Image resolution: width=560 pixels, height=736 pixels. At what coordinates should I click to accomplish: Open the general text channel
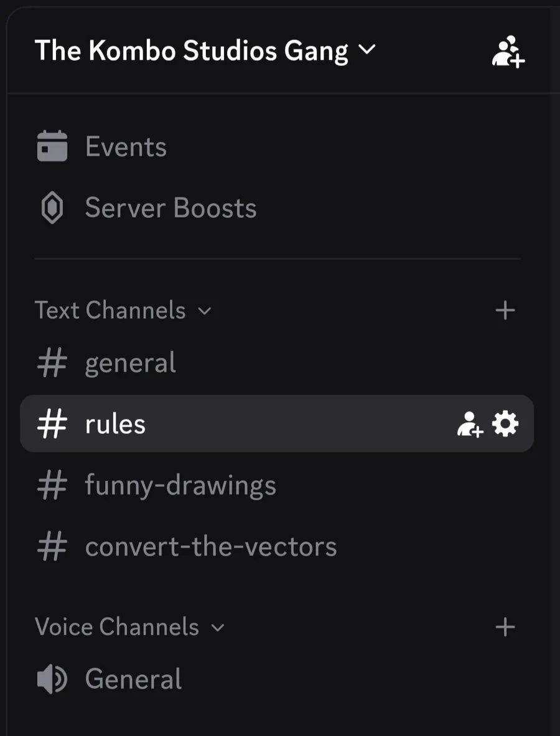pyautogui.click(x=131, y=363)
